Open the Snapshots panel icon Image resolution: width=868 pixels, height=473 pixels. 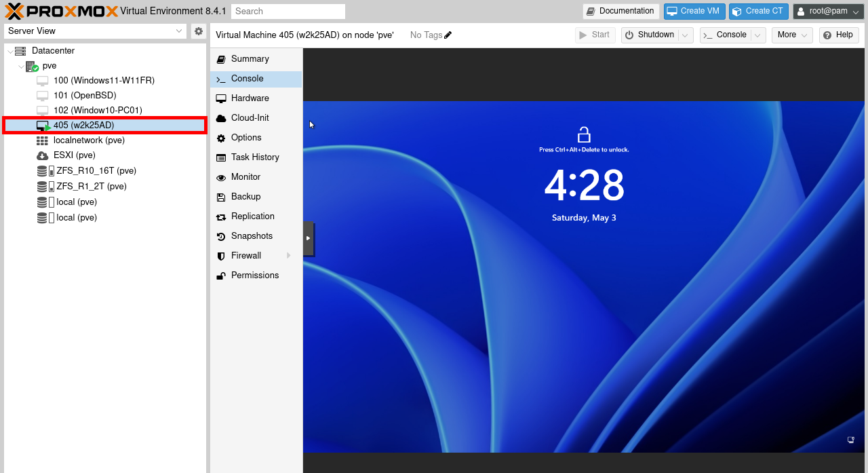point(221,235)
